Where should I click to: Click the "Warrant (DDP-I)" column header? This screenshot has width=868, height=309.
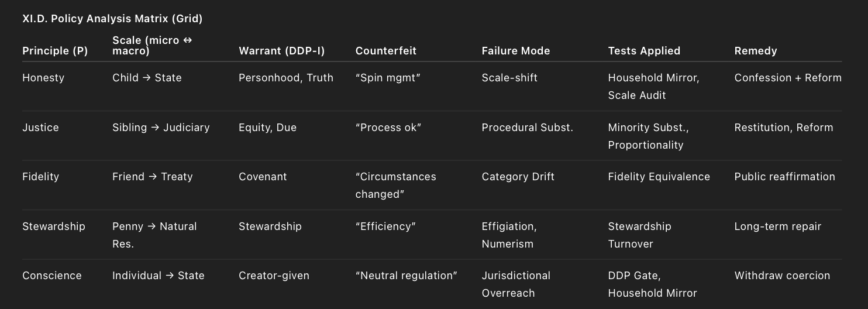tap(281, 51)
